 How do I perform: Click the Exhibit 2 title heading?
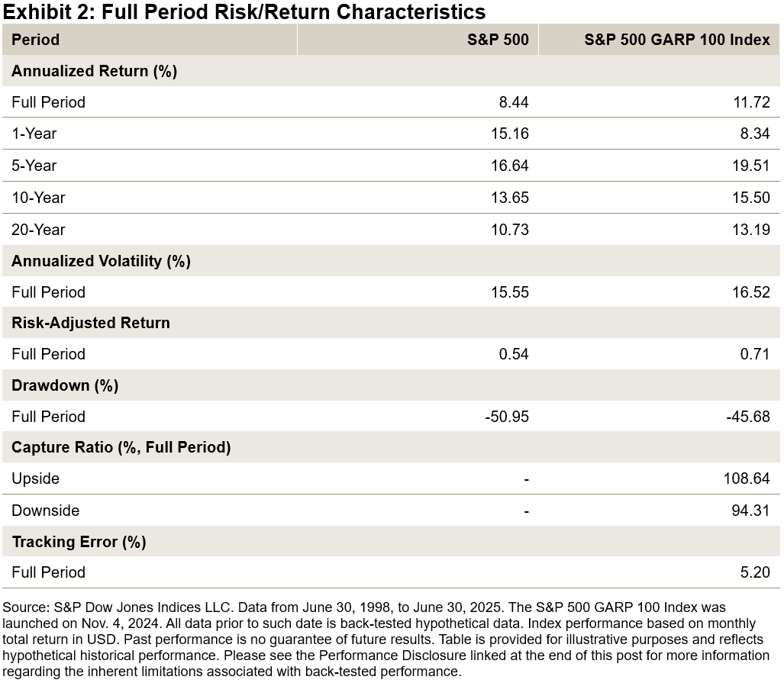244,12
